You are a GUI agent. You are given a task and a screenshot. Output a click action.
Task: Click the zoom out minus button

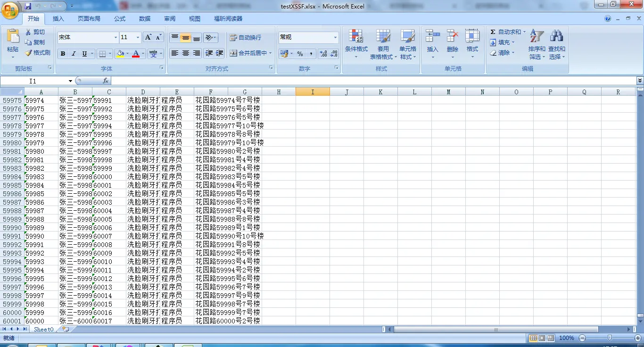583,338
